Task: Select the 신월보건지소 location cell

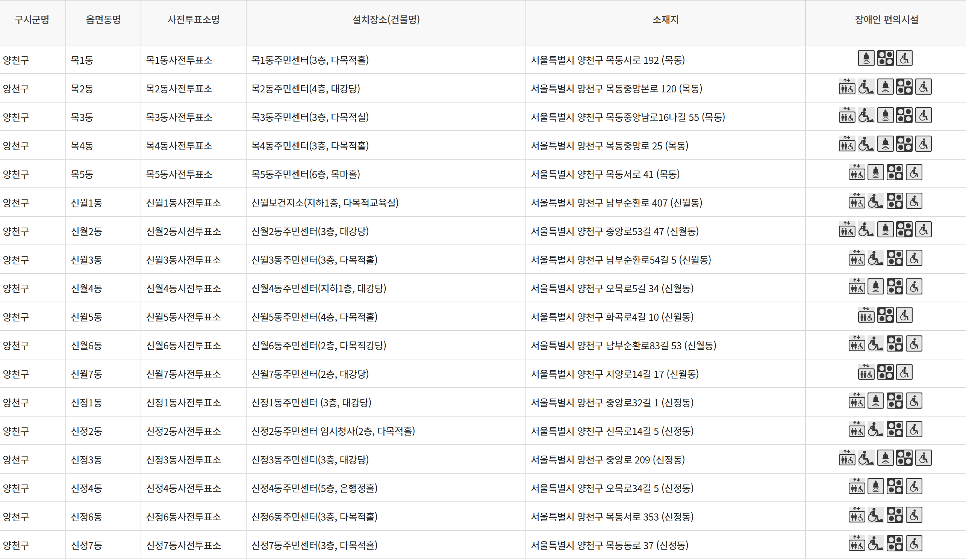Action: click(324, 203)
